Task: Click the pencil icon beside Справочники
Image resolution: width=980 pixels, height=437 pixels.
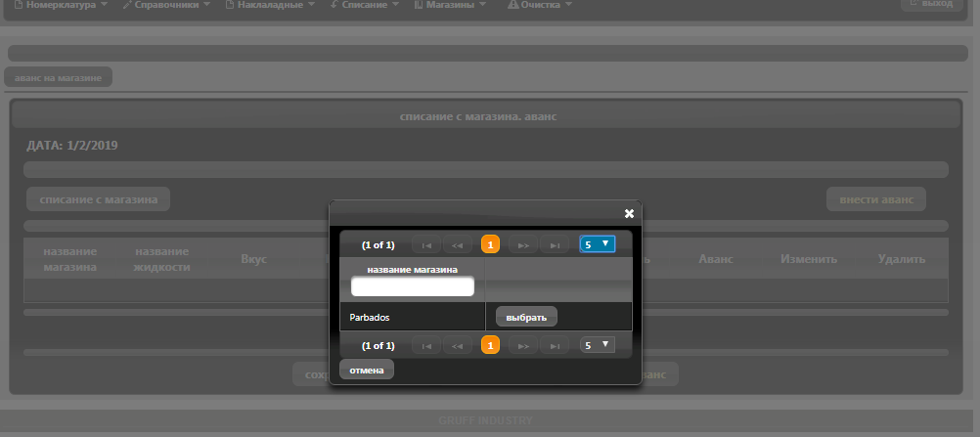Action: click(127, 4)
